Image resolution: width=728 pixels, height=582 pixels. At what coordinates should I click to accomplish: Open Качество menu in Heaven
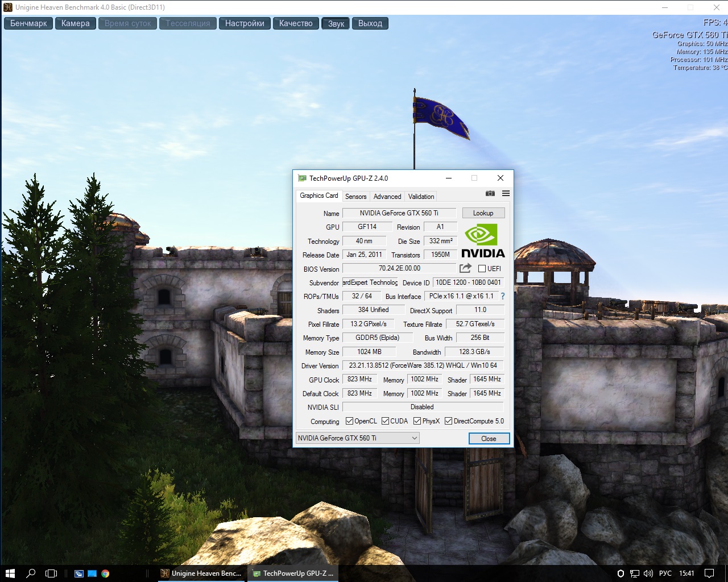296,23
